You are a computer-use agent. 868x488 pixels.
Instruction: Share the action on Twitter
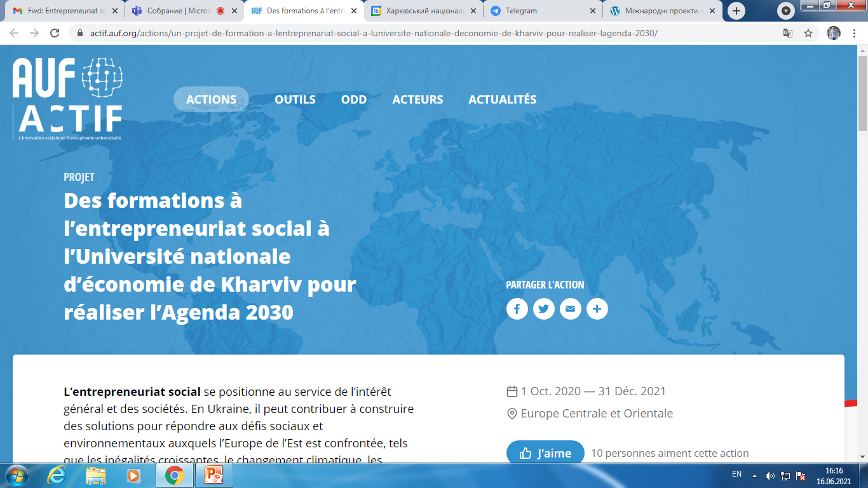pos(544,309)
